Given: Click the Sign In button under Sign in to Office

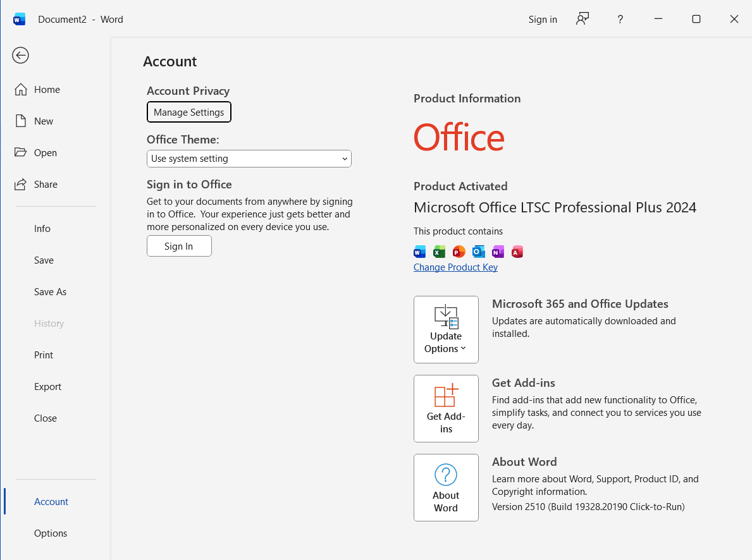Looking at the screenshot, I should 179,246.
